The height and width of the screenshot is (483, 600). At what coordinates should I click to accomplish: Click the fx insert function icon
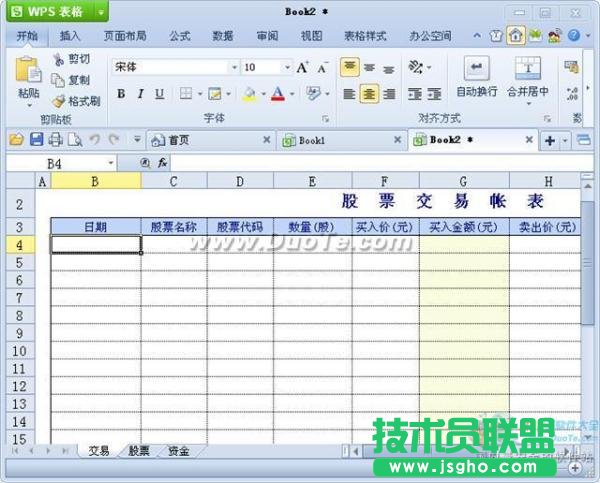tap(162, 163)
